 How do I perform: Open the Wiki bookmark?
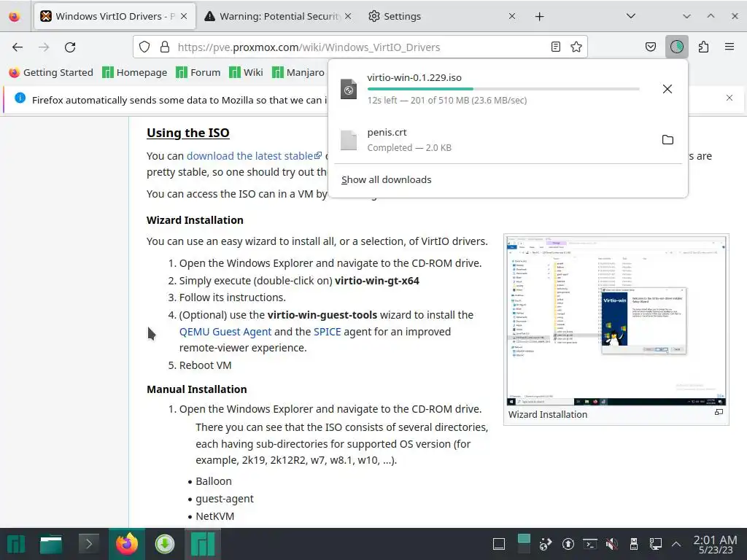coord(246,72)
